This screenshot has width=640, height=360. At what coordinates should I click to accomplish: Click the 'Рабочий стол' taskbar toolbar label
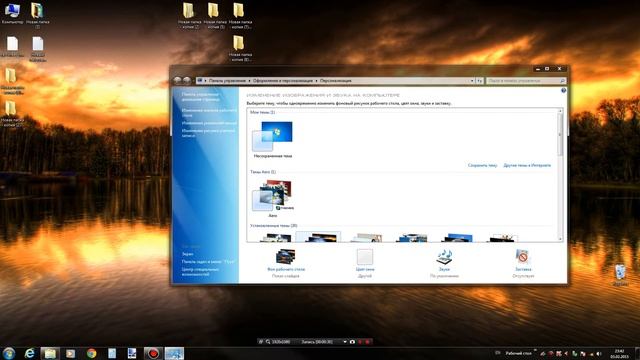click(x=518, y=353)
